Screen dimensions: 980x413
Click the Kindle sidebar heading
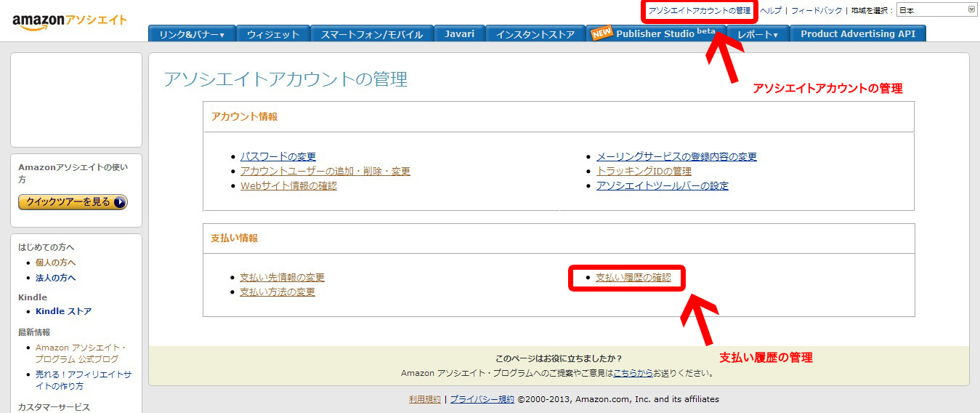point(33,297)
